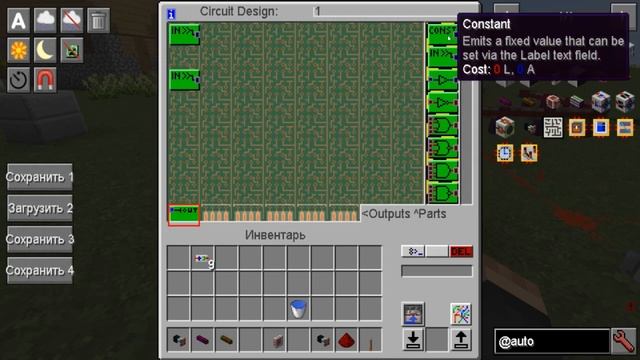Click the empty slot between arrow icons
This screenshot has height=360, width=640.
click(x=437, y=340)
